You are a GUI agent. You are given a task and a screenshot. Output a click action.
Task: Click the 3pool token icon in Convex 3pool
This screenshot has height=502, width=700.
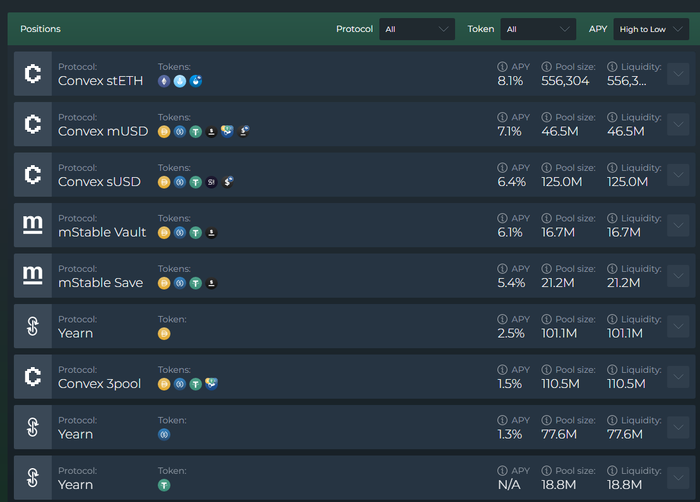coord(212,384)
